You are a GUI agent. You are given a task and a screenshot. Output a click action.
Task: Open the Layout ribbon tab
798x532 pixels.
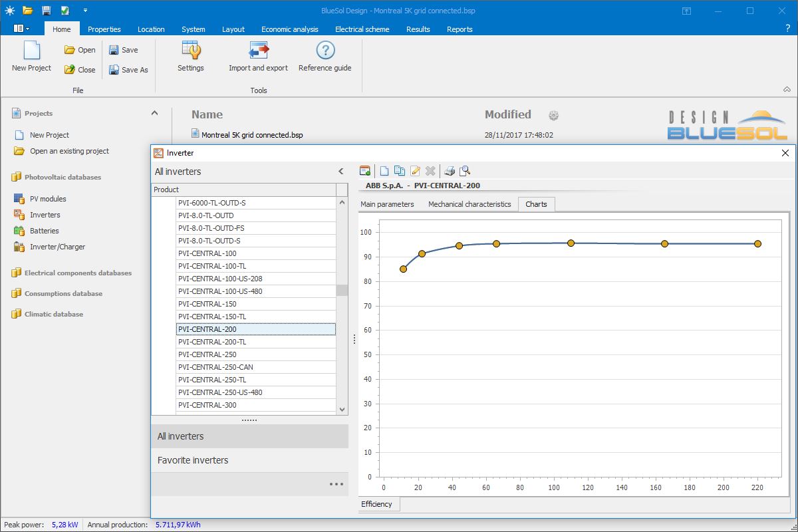[x=233, y=29]
